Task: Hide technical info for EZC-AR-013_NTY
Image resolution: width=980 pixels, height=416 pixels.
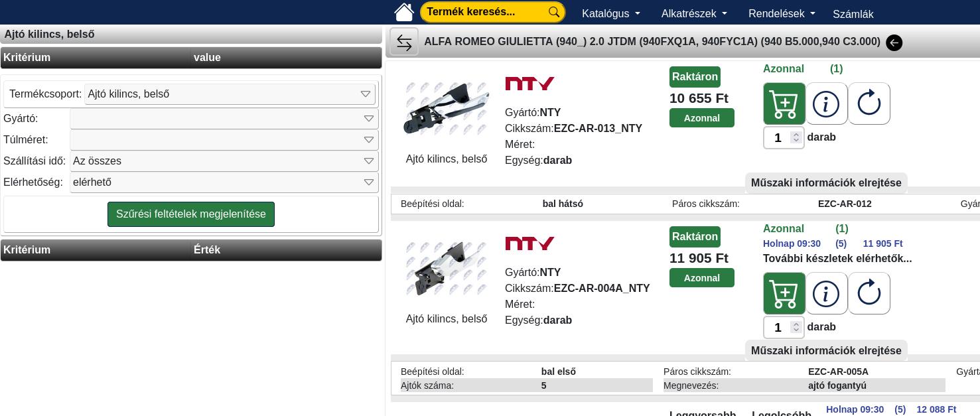Action: point(826,182)
